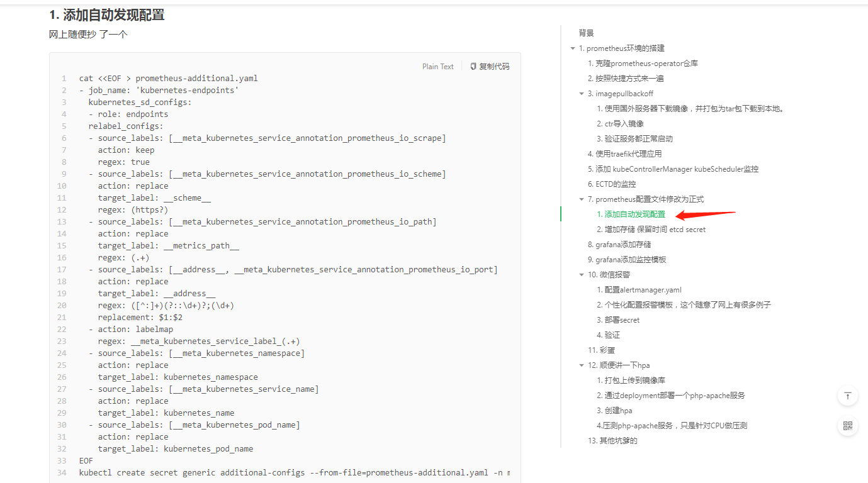This screenshot has width=868, height=483.
Task: Collapse the '10. 微信报警' section
Action: tap(582, 275)
